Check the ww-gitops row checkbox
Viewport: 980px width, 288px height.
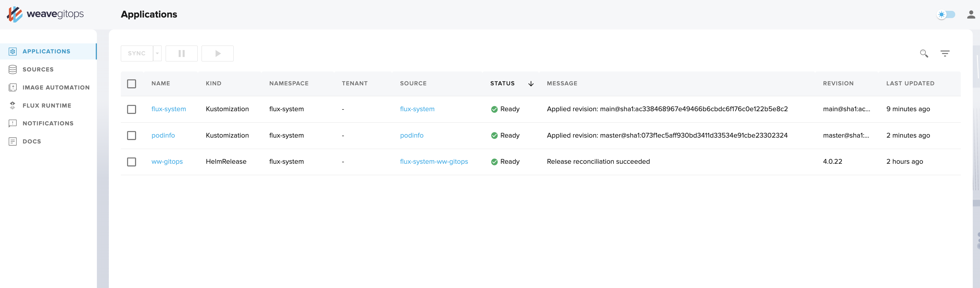pos(132,162)
